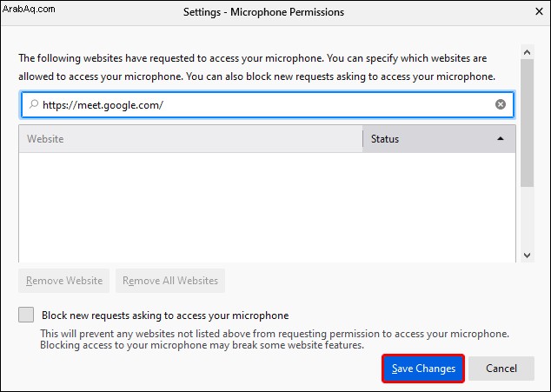The image size is (551, 392).
Task: Click the Remove Website button
Action: pos(64,281)
